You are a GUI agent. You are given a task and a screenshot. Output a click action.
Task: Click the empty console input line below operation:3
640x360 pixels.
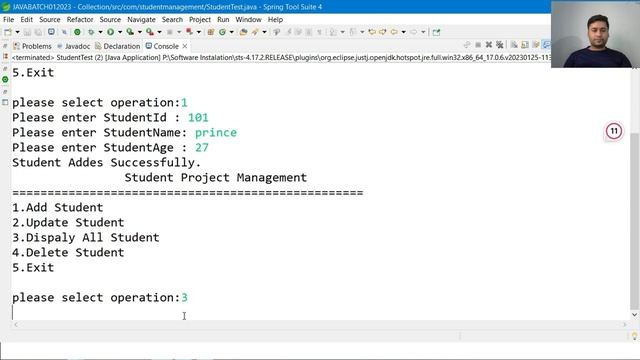coord(320,313)
